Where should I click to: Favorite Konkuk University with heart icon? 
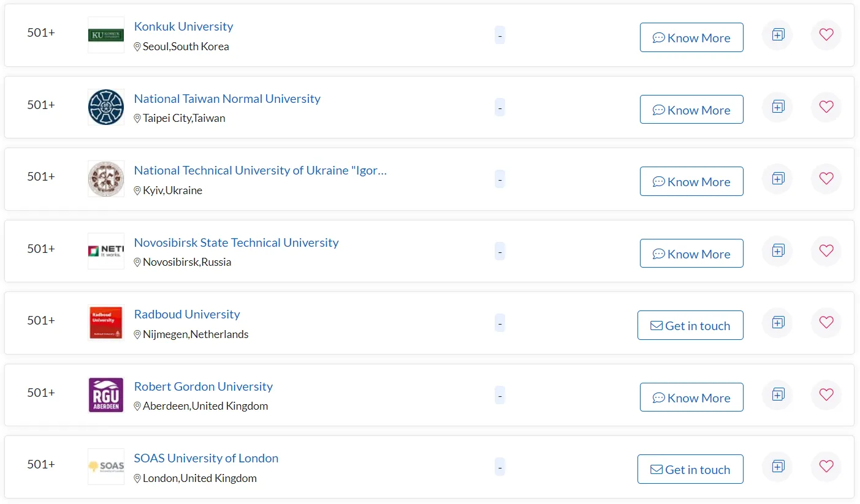click(826, 35)
